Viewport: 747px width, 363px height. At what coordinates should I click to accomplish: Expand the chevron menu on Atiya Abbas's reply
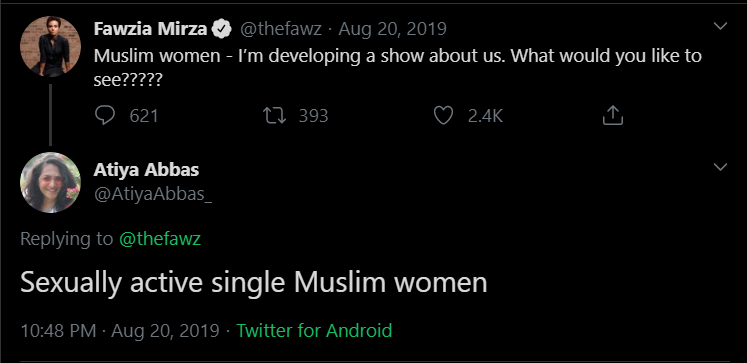click(720, 167)
